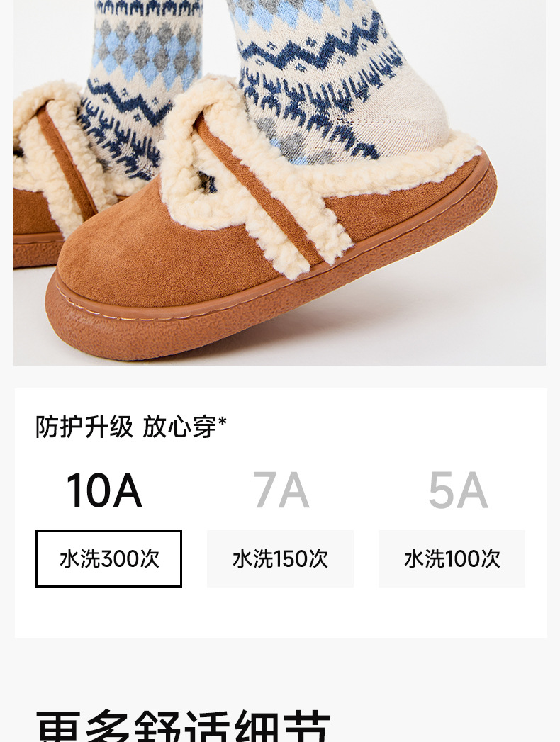
Task: Choose the 水洗100次 option
Action: click(x=452, y=558)
